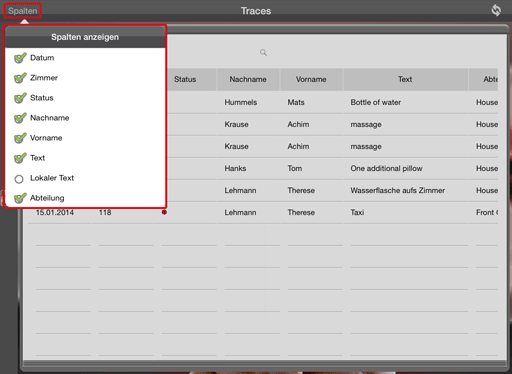Click the Tom first name cell

click(x=295, y=168)
